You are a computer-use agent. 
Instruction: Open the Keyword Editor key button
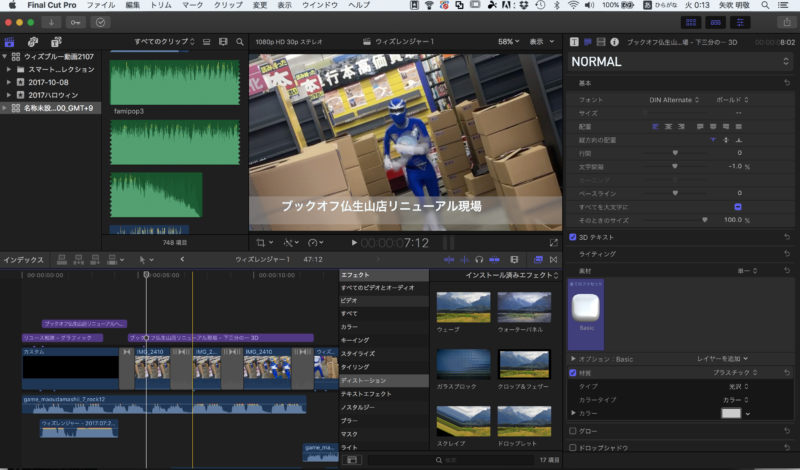(x=76, y=22)
